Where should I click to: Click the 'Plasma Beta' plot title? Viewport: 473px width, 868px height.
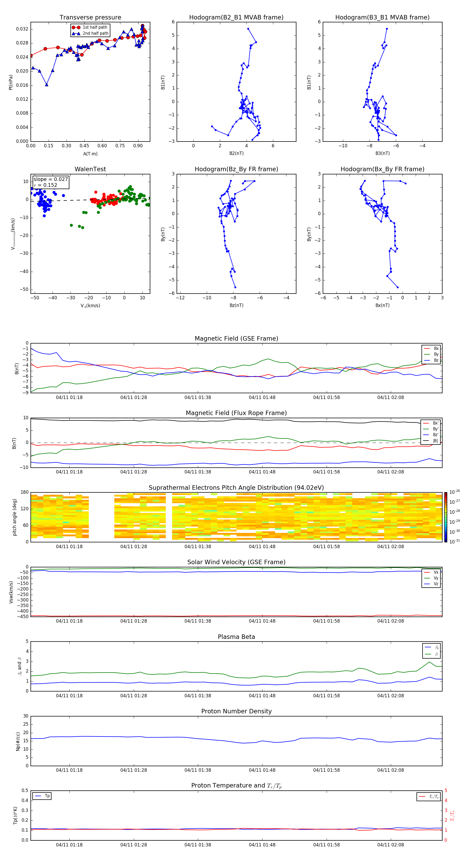pos(236,637)
